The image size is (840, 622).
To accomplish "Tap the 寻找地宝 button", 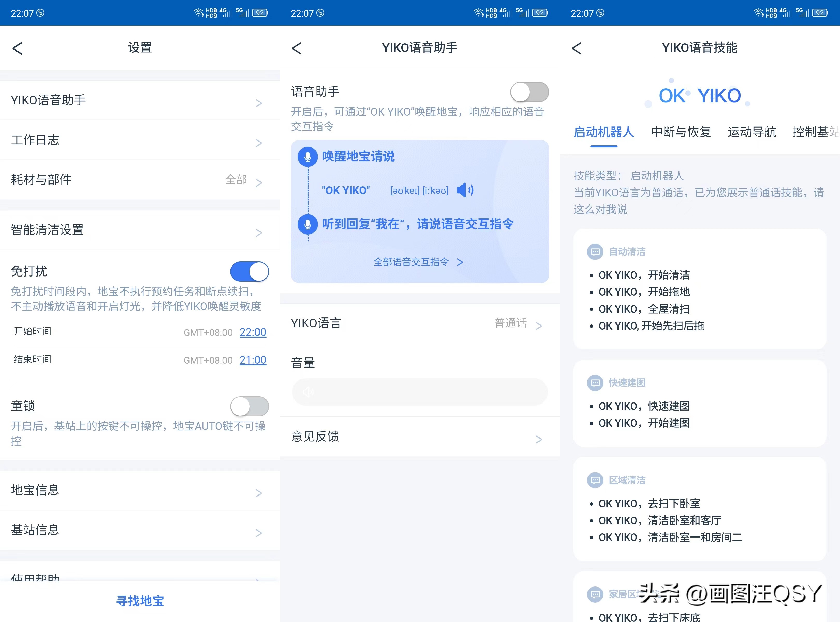I will pos(140,601).
